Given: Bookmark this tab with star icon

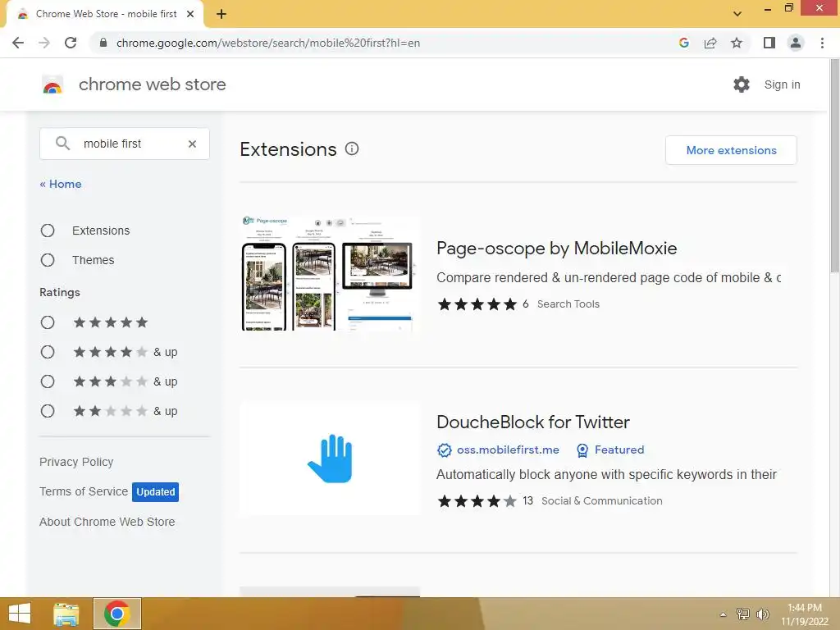Looking at the screenshot, I should [737, 43].
